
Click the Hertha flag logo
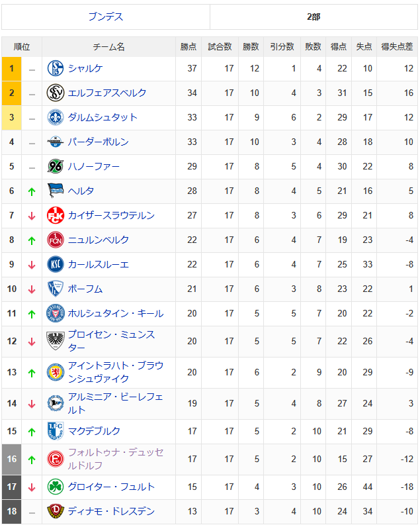click(x=55, y=191)
